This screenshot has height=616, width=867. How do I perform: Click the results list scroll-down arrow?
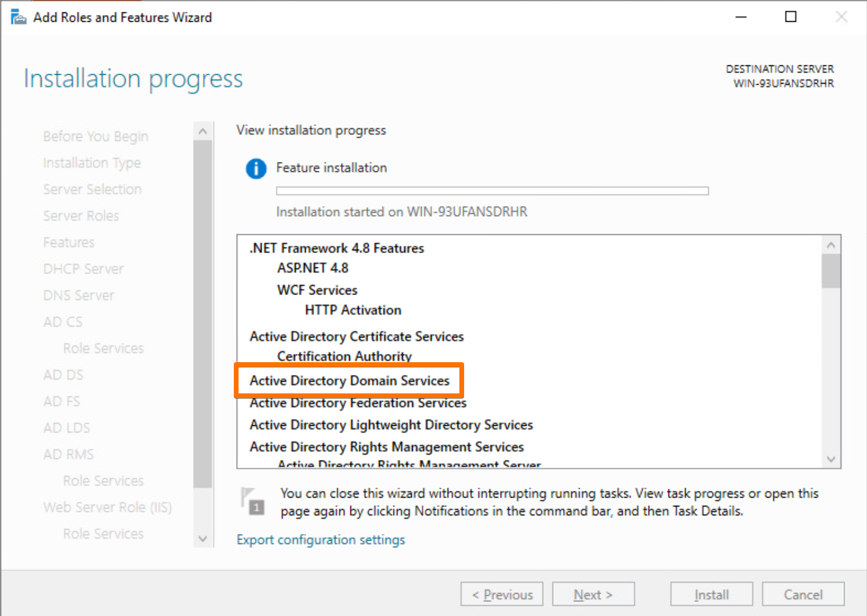pyautogui.click(x=831, y=459)
